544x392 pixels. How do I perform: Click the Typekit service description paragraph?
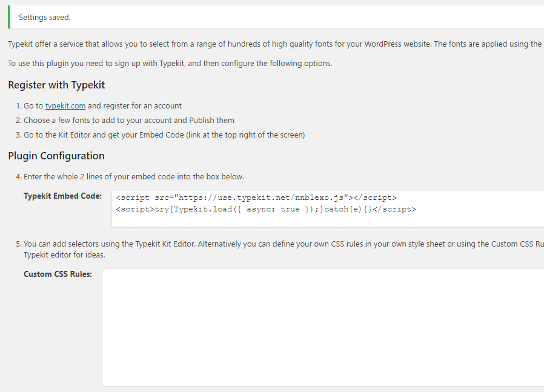[x=276, y=44]
